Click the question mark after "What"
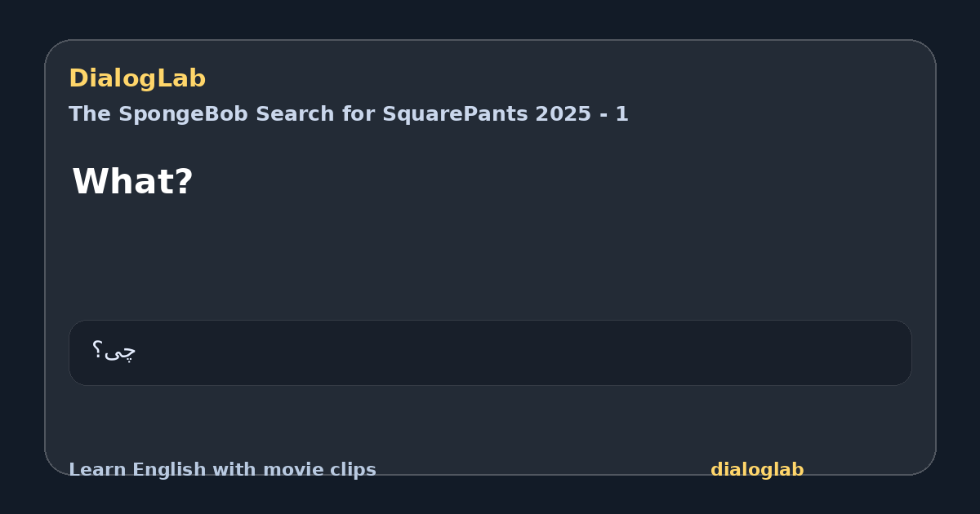 184,181
